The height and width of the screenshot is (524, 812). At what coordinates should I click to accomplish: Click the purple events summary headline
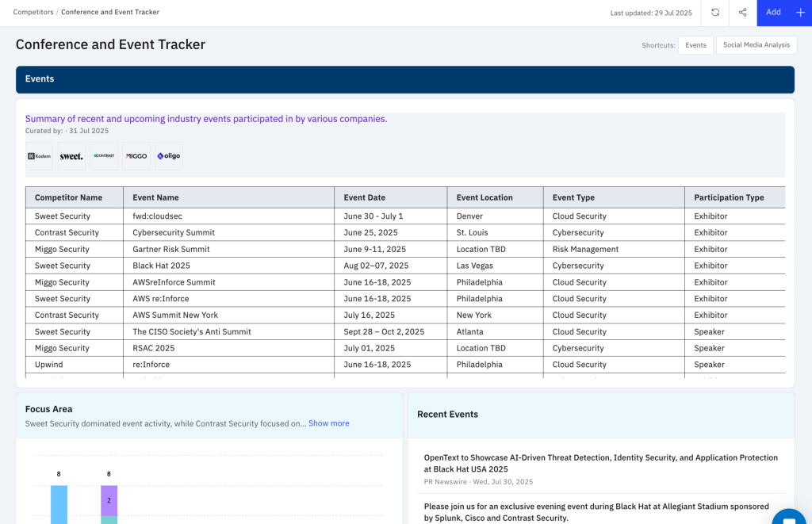point(206,119)
